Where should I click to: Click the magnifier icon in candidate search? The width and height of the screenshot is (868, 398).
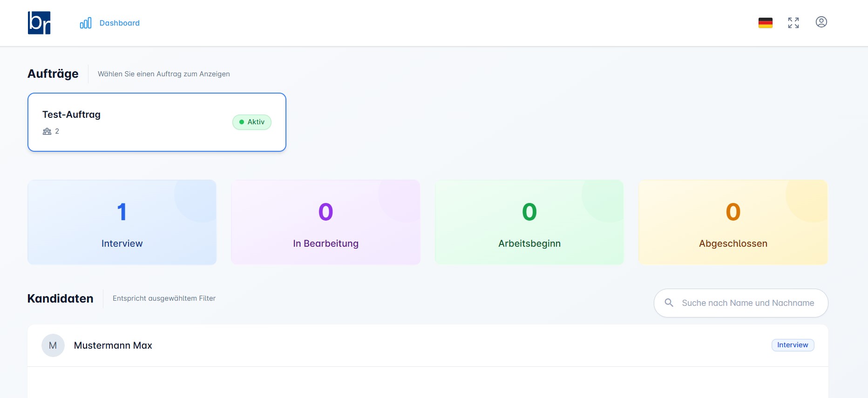[669, 303]
